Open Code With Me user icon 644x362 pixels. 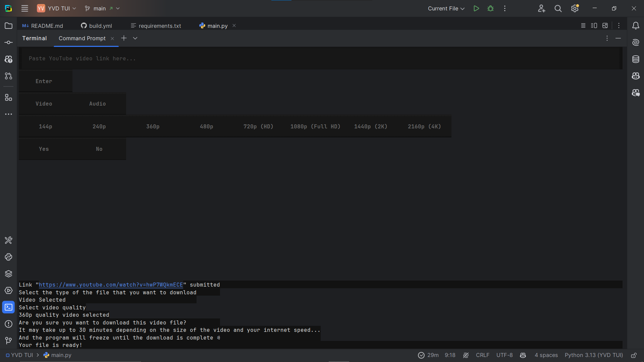pyautogui.click(x=541, y=8)
